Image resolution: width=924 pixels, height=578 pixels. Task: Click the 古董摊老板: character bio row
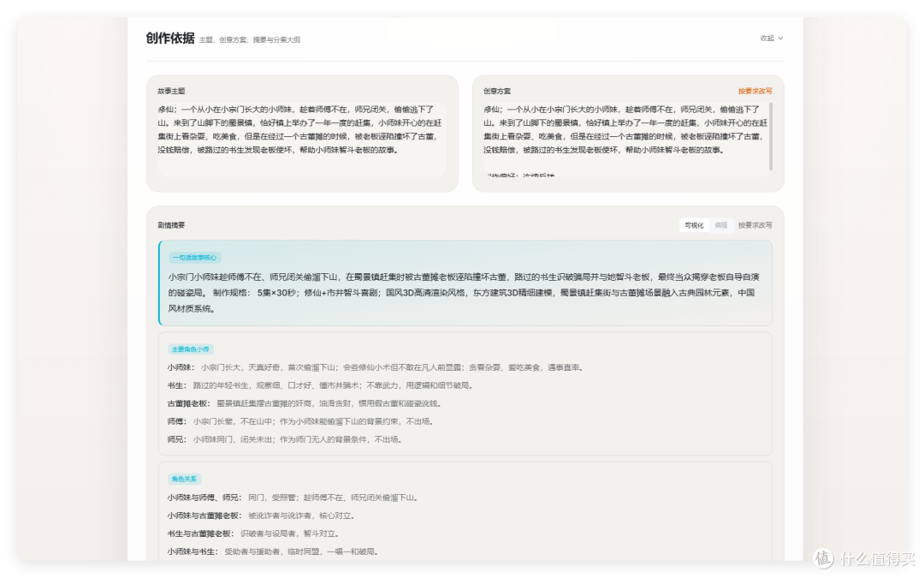tap(305, 403)
